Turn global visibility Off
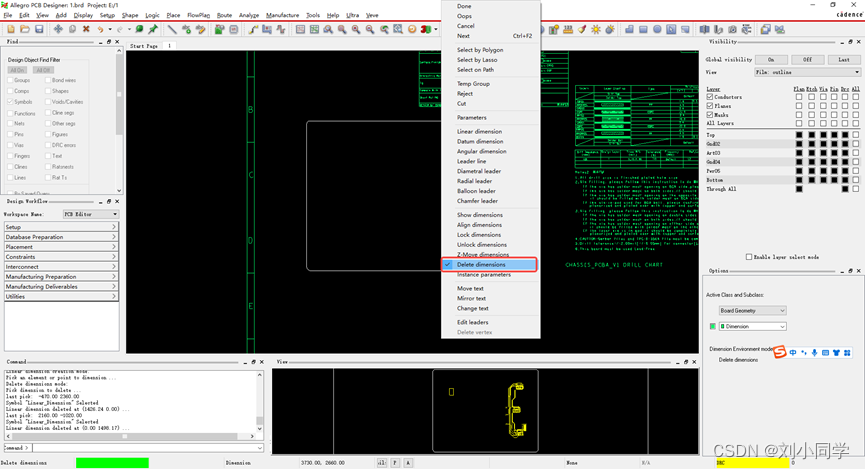This screenshot has height=469, width=865. point(808,60)
